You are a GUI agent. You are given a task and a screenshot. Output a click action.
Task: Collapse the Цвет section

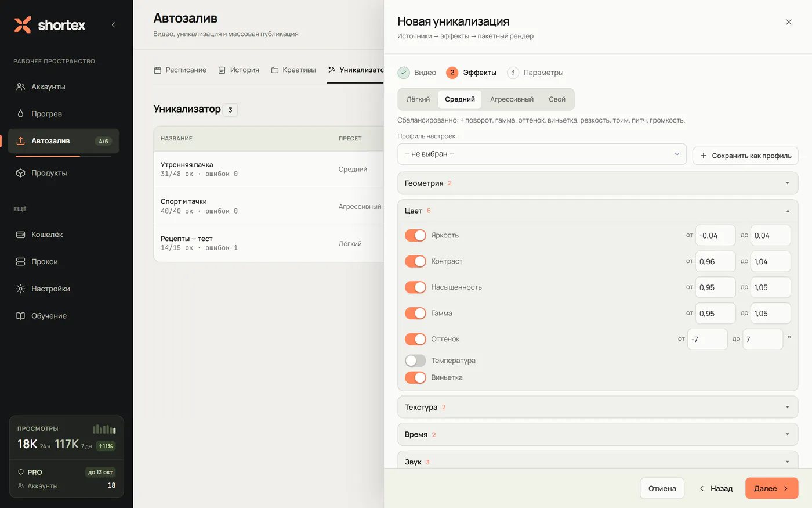(598, 211)
